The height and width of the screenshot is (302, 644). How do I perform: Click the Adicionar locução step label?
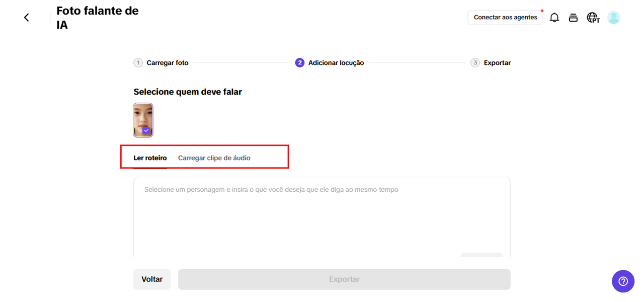click(336, 63)
